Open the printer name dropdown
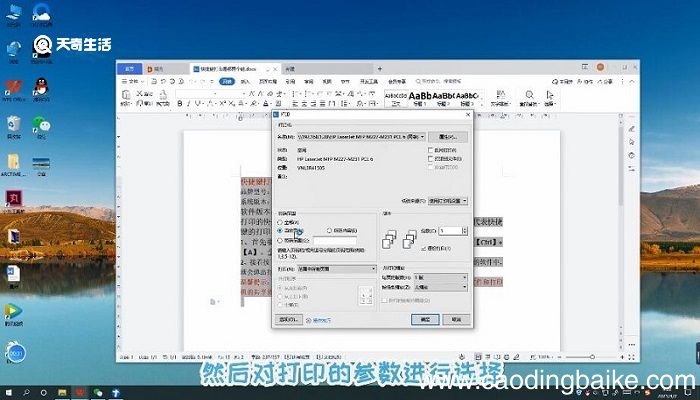The width and height of the screenshot is (700, 400). [362, 137]
